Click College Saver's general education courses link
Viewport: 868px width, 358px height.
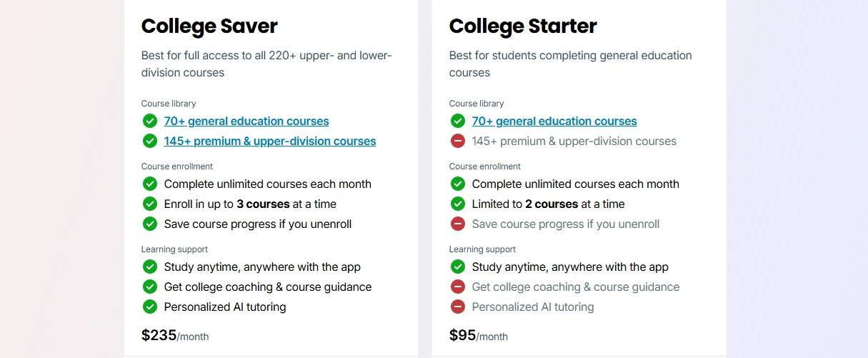pyautogui.click(x=246, y=121)
